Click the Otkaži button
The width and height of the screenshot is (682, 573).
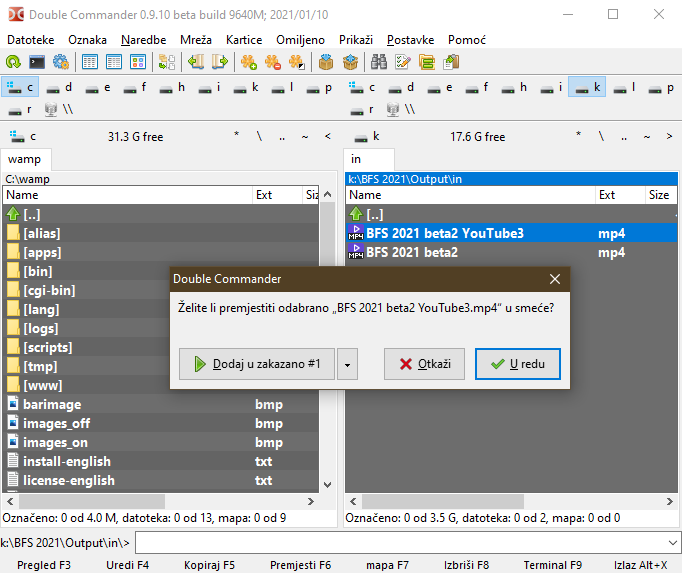pos(424,364)
